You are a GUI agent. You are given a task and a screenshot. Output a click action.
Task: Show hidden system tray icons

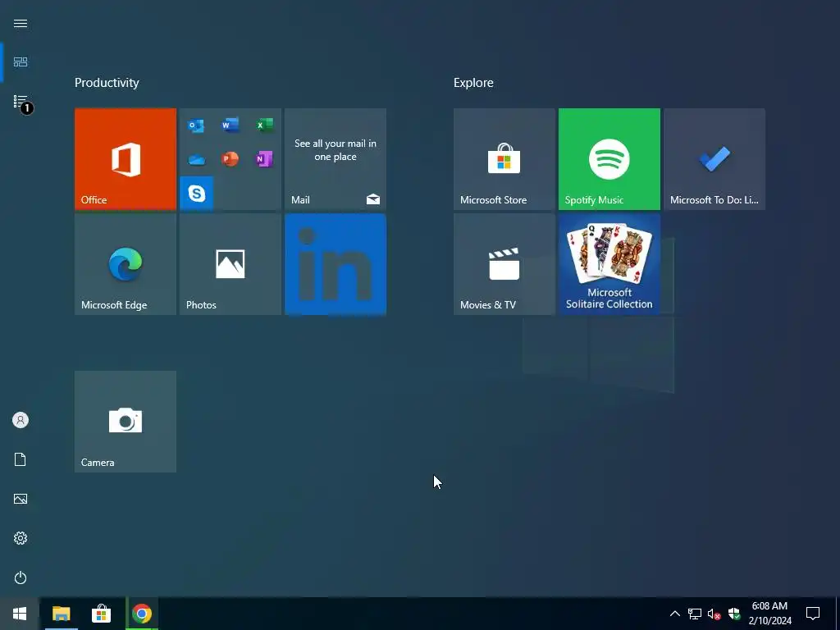point(675,614)
